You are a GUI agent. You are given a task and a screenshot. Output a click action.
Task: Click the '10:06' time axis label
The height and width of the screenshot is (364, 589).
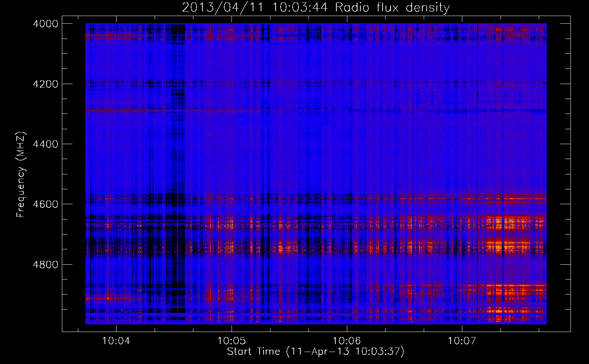tap(347, 341)
